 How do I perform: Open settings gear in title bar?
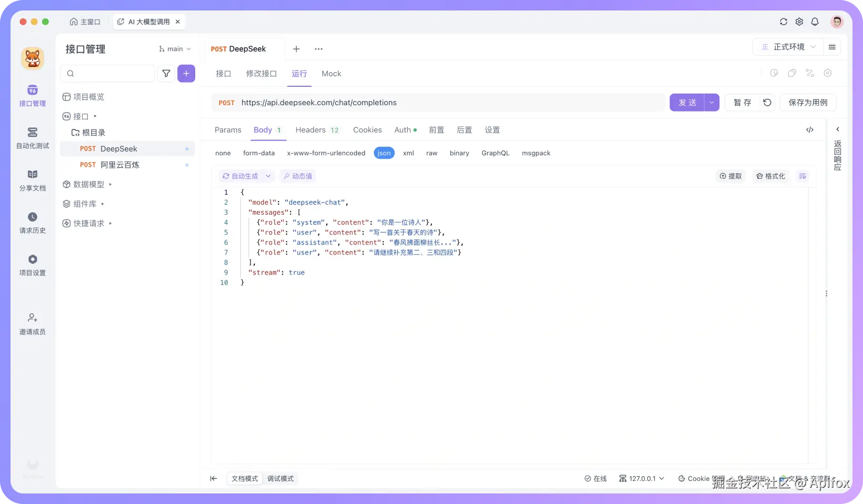[799, 22]
